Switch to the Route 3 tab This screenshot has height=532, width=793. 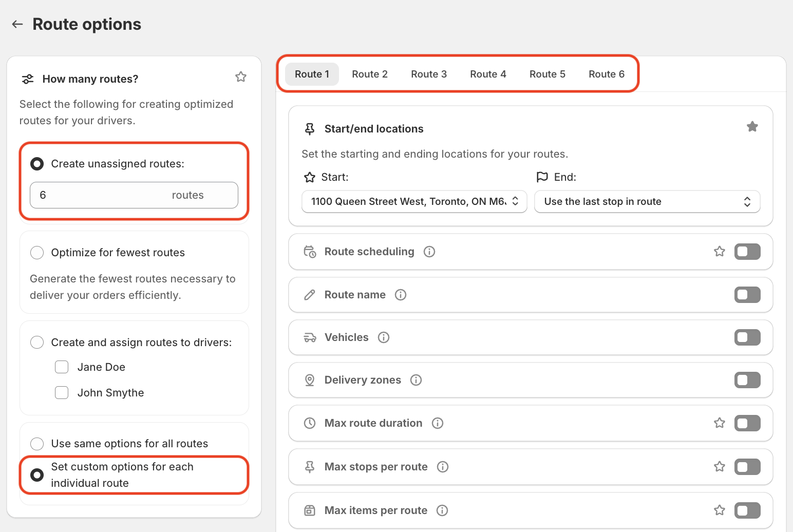(x=429, y=74)
